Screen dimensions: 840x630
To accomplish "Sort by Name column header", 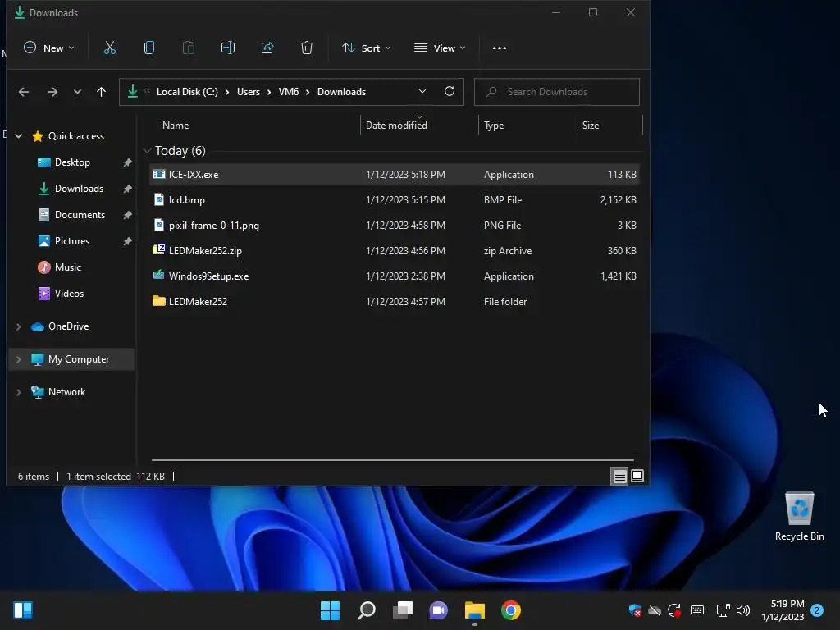I will 176,126.
